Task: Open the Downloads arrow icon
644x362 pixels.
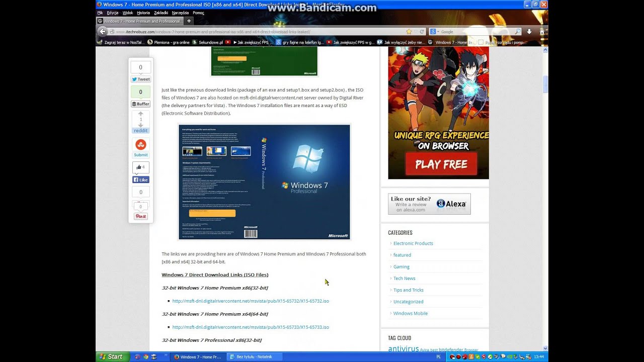Action: (529, 31)
